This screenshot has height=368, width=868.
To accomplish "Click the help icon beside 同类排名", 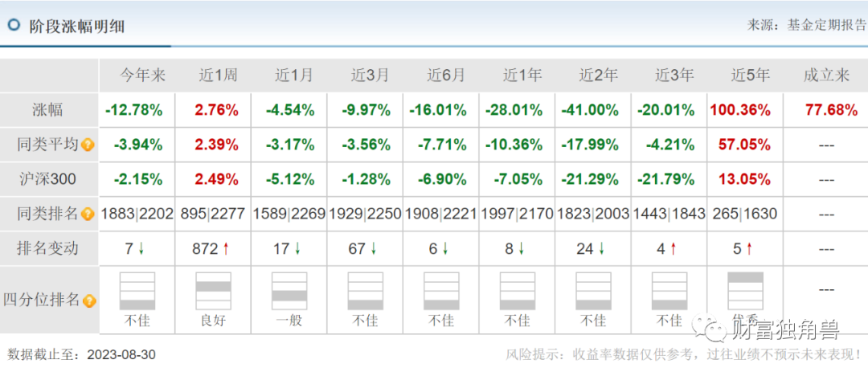I will click(x=88, y=215).
